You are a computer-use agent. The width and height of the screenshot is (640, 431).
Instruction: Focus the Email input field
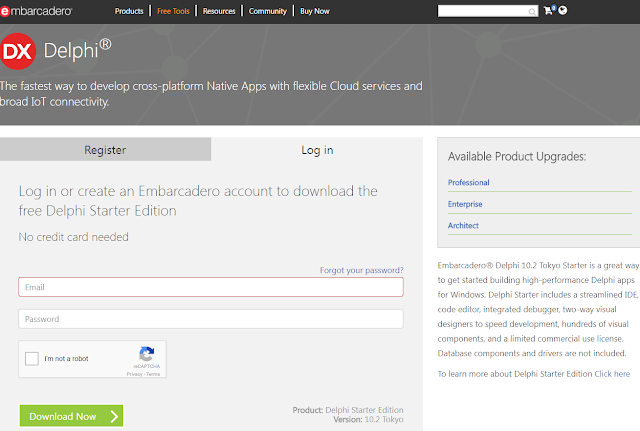point(211,287)
